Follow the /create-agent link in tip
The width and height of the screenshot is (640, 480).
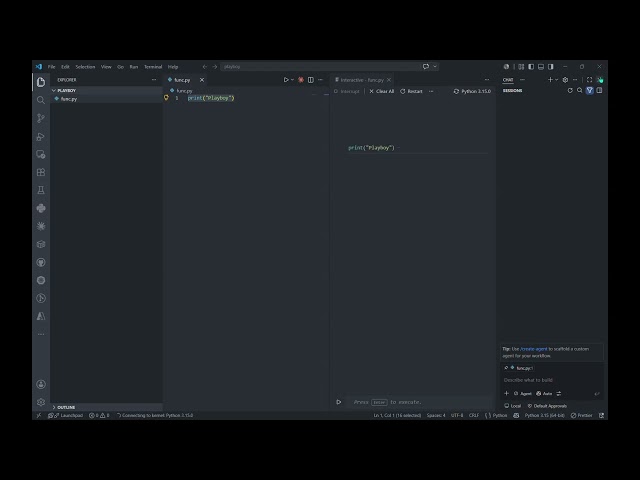pos(533,349)
